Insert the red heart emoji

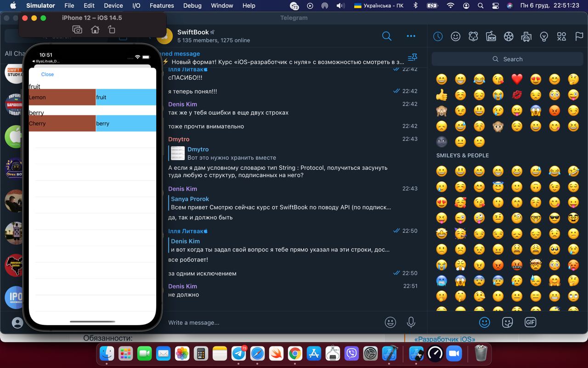(x=517, y=79)
